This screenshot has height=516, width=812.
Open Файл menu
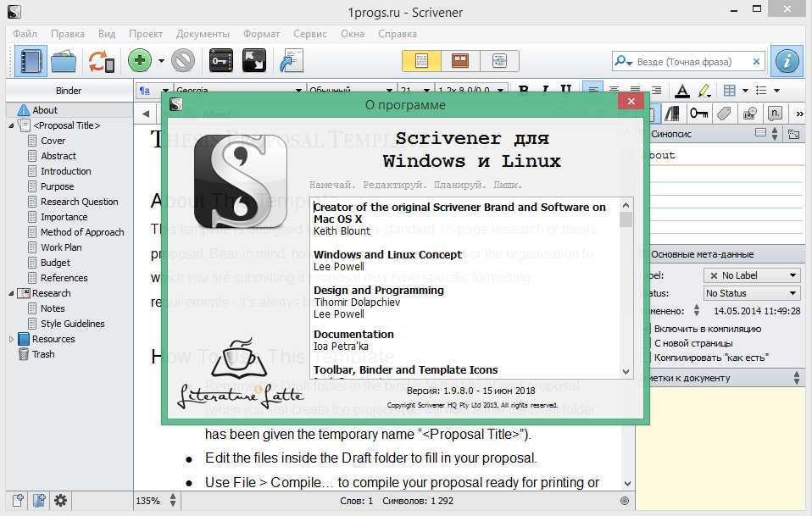[25, 34]
